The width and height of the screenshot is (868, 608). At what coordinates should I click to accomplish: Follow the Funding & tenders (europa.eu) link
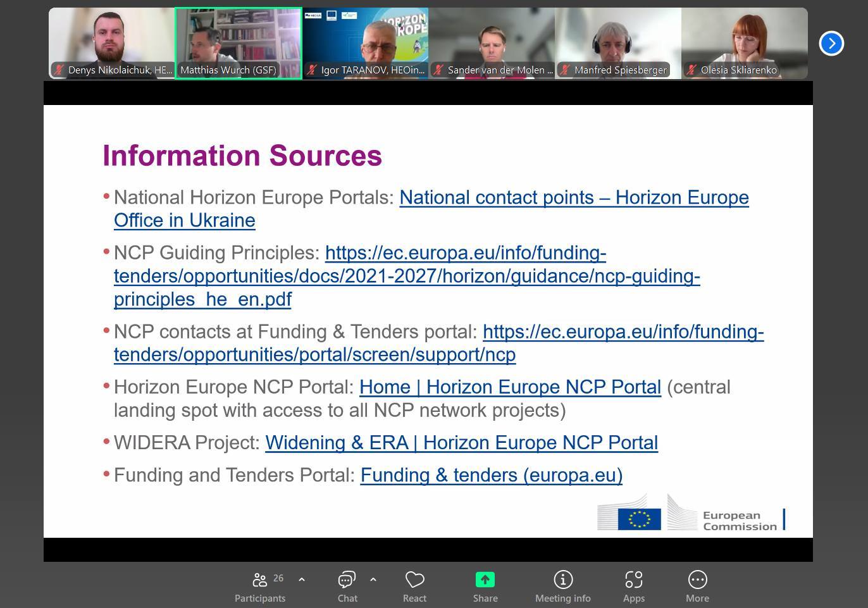coord(491,475)
